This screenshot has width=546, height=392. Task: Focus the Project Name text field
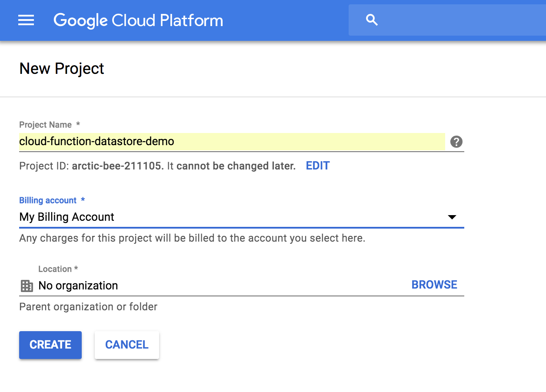point(231,142)
